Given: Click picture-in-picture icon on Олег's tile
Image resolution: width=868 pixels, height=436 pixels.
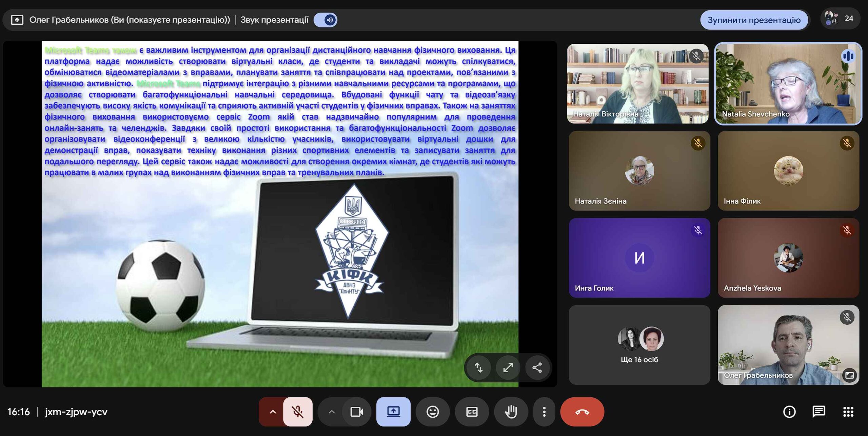Looking at the screenshot, I should click(x=850, y=375).
